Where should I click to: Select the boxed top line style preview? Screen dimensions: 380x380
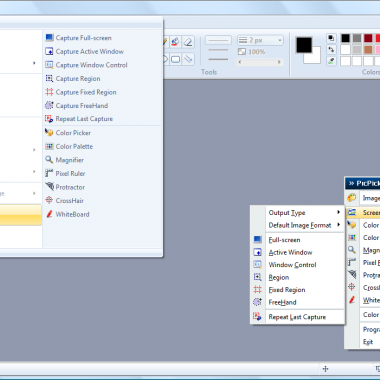[x=218, y=40]
